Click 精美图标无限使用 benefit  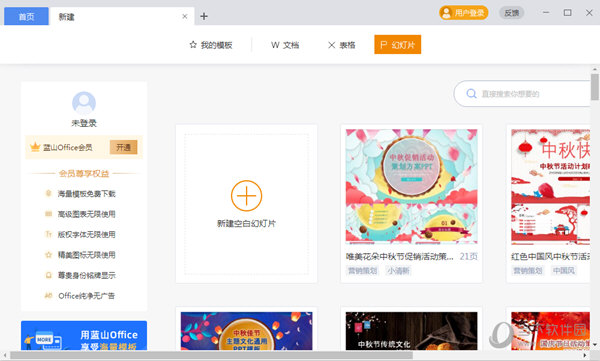point(86,255)
